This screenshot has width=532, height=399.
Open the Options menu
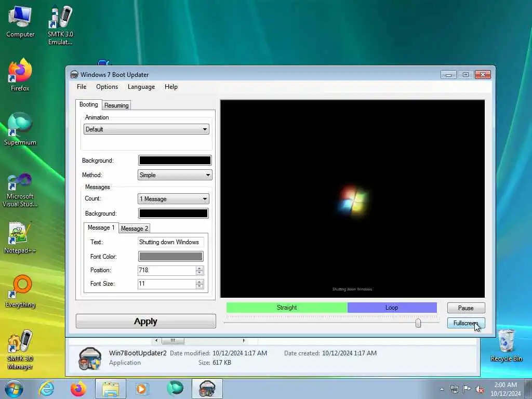(x=107, y=87)
